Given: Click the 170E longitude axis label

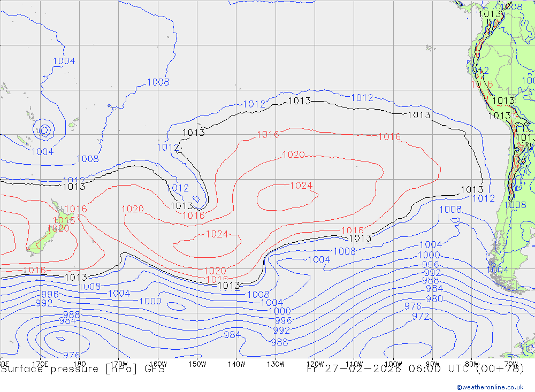Looking at the screenshot, I should 40,364.
